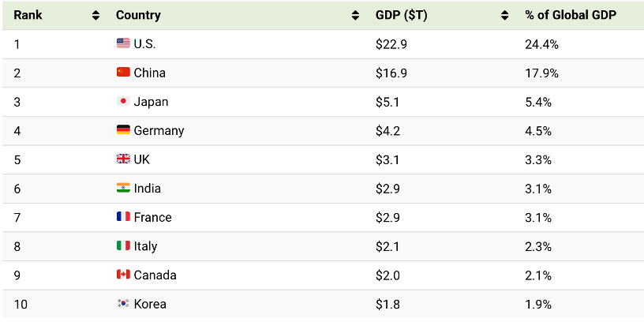Click the France flag icon
The image size is (644, 322).
pos(123,217)
